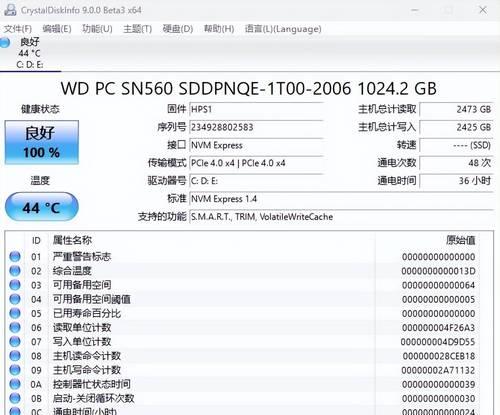Open the 编辑(E) menu
The height and width of the screenshot is (415, 500).
coord(57,29)
